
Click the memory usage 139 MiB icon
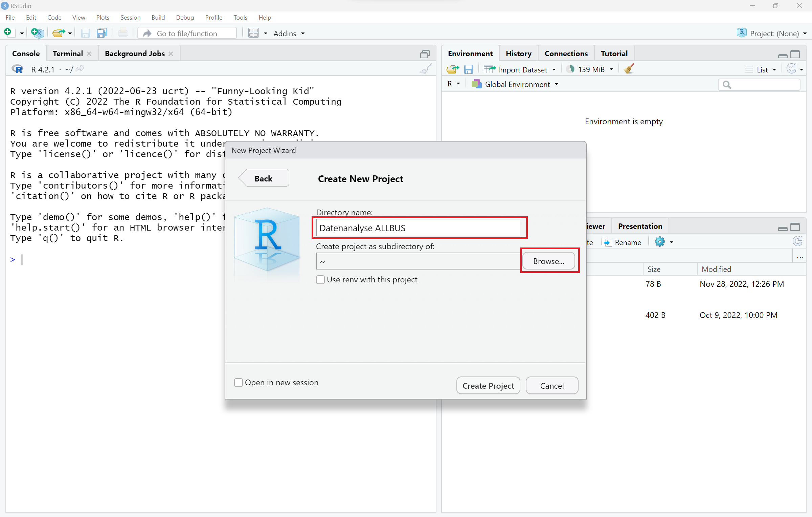click(x=570, y=69)
